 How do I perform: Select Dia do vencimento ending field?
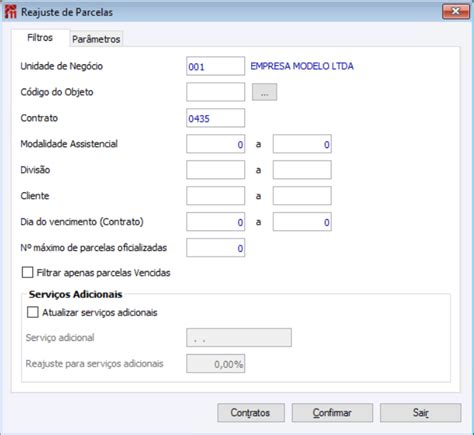302,222
